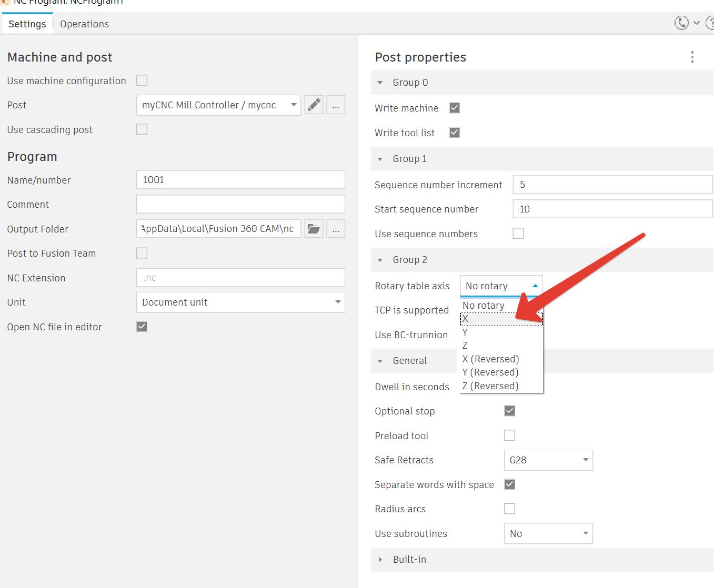
Task: Open the Use subroutines dropdown
Action: pyautogui.click(x=548, y=534)
